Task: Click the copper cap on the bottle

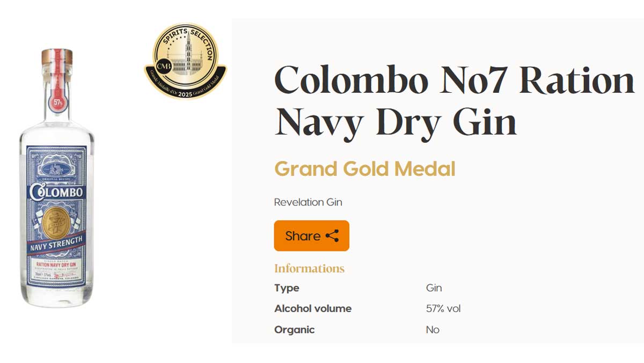Action: point(57,56)
